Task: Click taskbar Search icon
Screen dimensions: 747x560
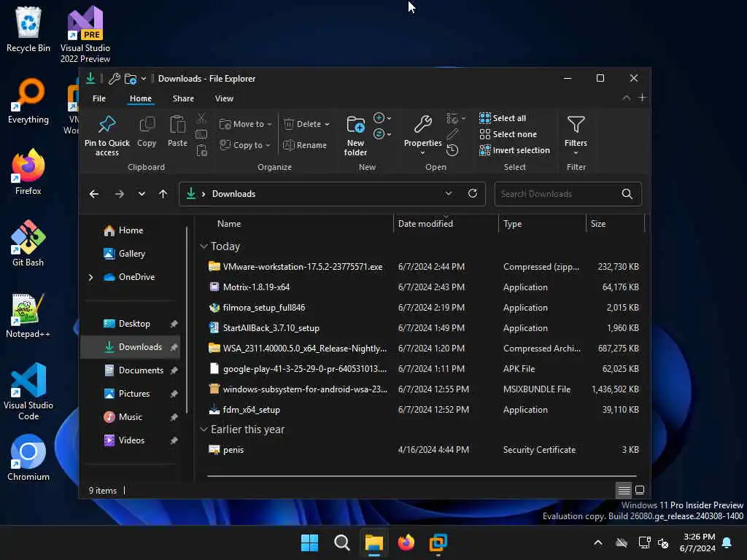Action: coord(341,542)
